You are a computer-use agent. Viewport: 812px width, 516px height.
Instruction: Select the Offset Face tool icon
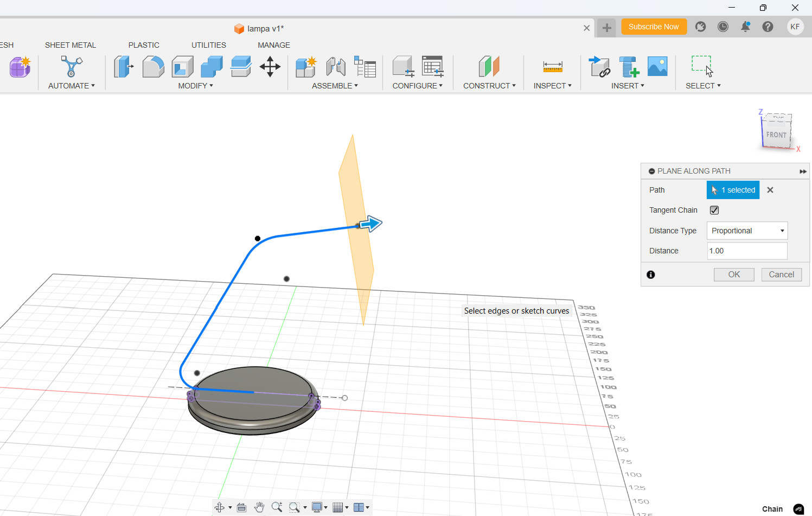[x=241, y=67]
